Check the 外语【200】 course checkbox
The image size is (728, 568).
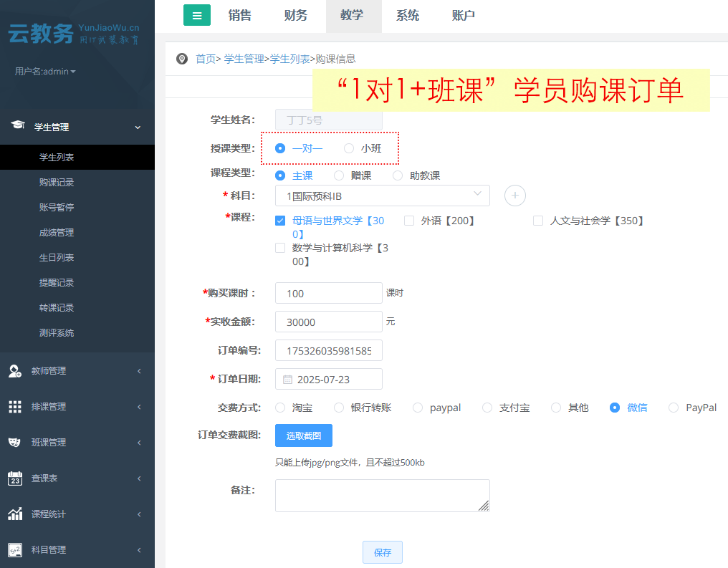(x=409, y=221)
